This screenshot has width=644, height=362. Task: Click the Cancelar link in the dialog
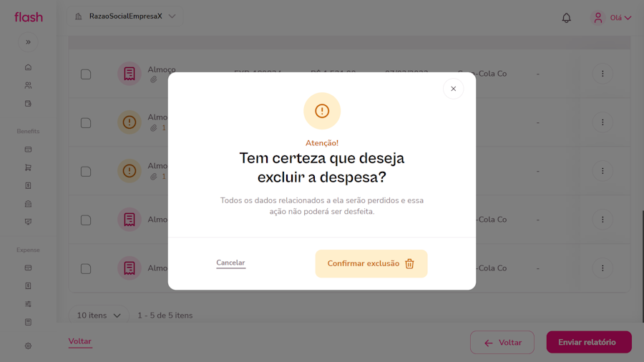(230, 263)
